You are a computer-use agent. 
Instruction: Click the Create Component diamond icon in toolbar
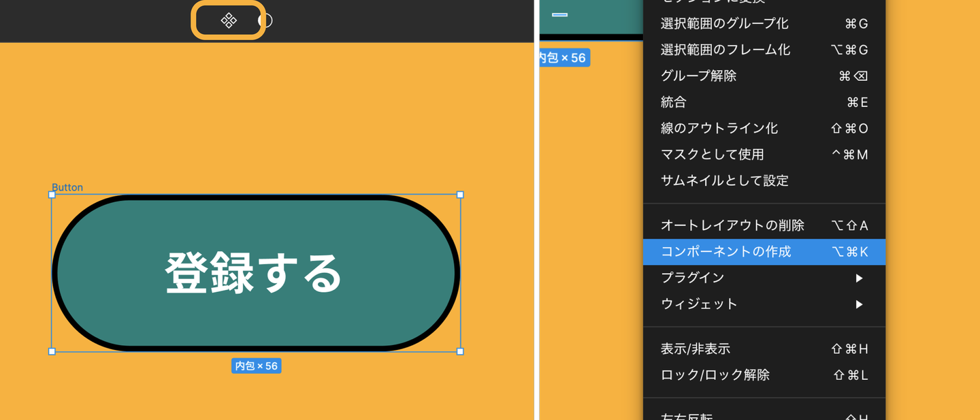(x=229, y=20)
